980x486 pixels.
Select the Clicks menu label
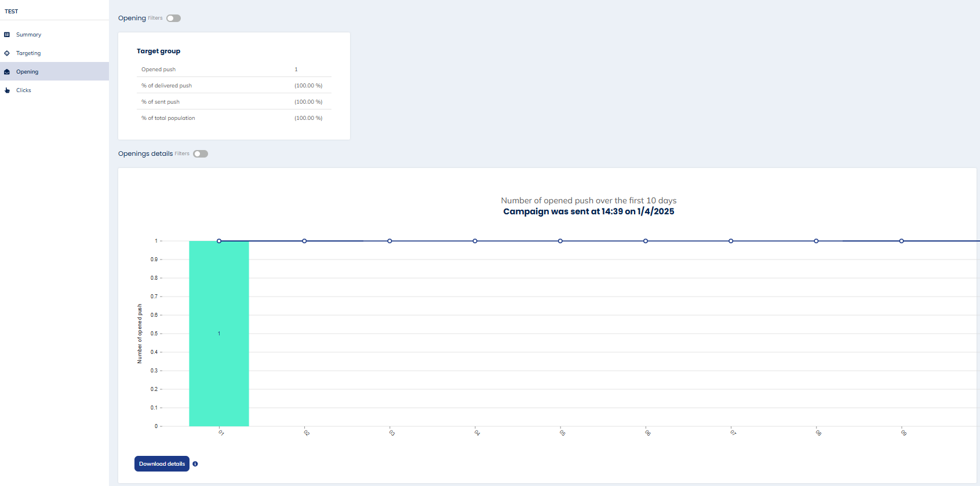[x=24, y=90]
